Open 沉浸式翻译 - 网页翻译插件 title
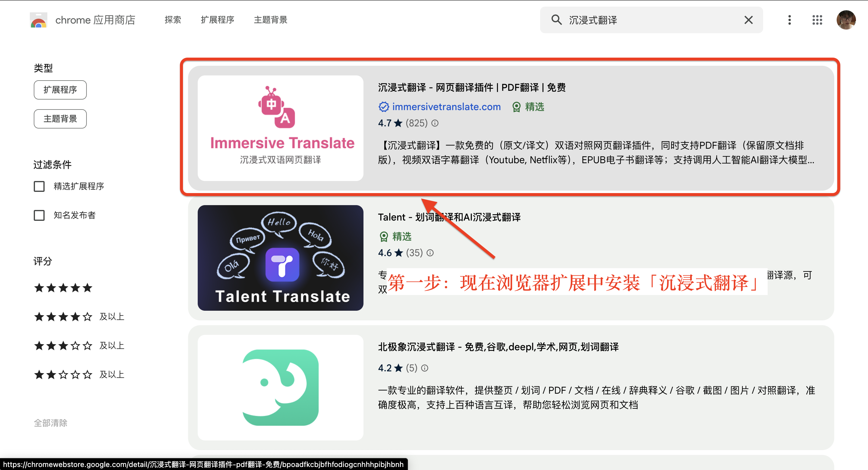868x470 pixels. pos(472,88)
